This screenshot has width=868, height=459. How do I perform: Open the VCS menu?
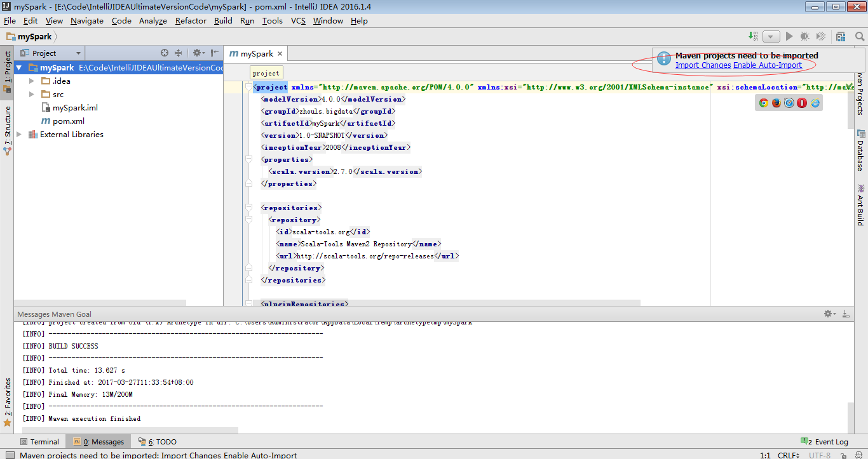click(298, 20)
